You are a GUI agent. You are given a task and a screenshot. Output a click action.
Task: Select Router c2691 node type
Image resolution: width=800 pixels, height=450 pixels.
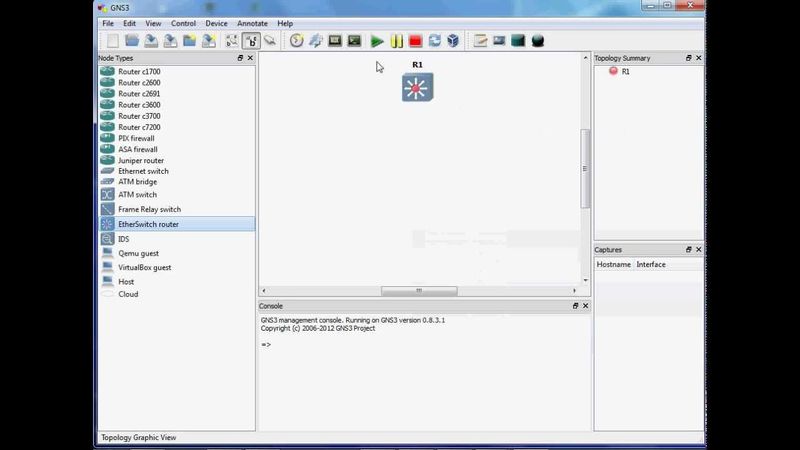(x=177, y=94)
